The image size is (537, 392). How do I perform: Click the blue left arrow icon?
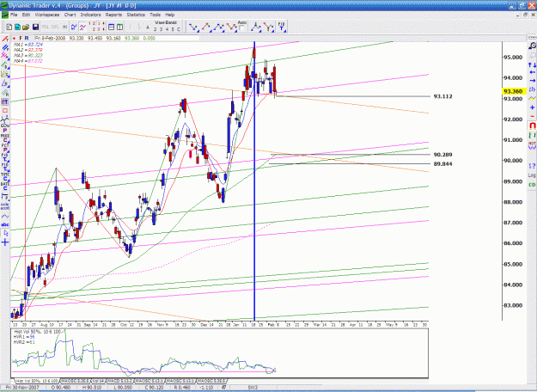pyautogui.click(x=532, y=72)
